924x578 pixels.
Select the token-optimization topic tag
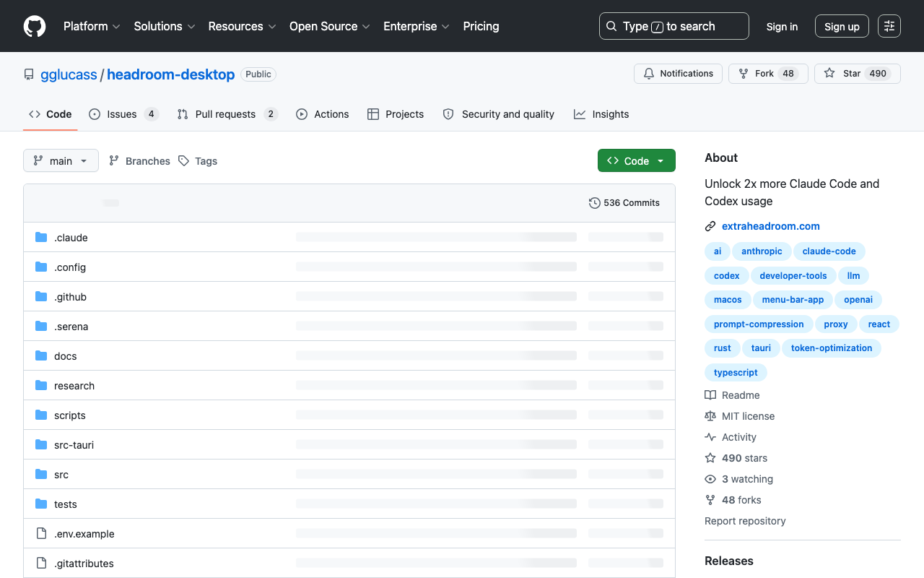pos(832,348)
